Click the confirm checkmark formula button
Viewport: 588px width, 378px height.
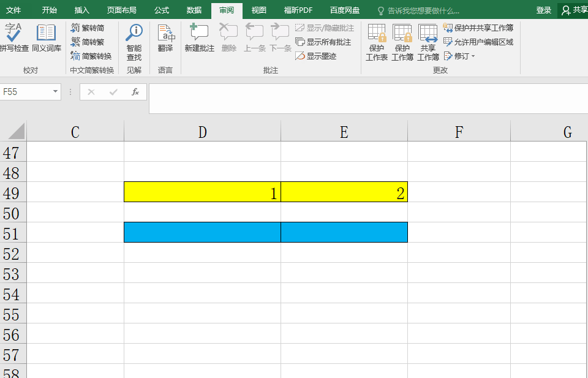pyautogui.click(x=113, y=92)
